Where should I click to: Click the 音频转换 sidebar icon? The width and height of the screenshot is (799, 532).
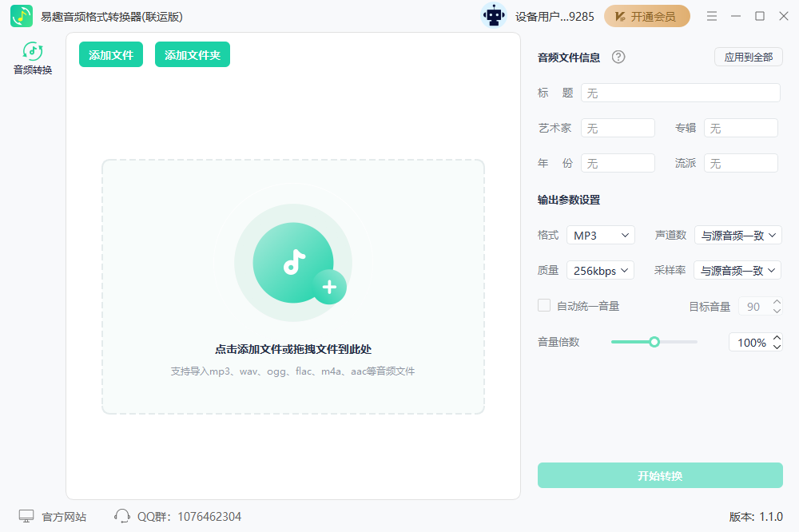click(33, 52)
